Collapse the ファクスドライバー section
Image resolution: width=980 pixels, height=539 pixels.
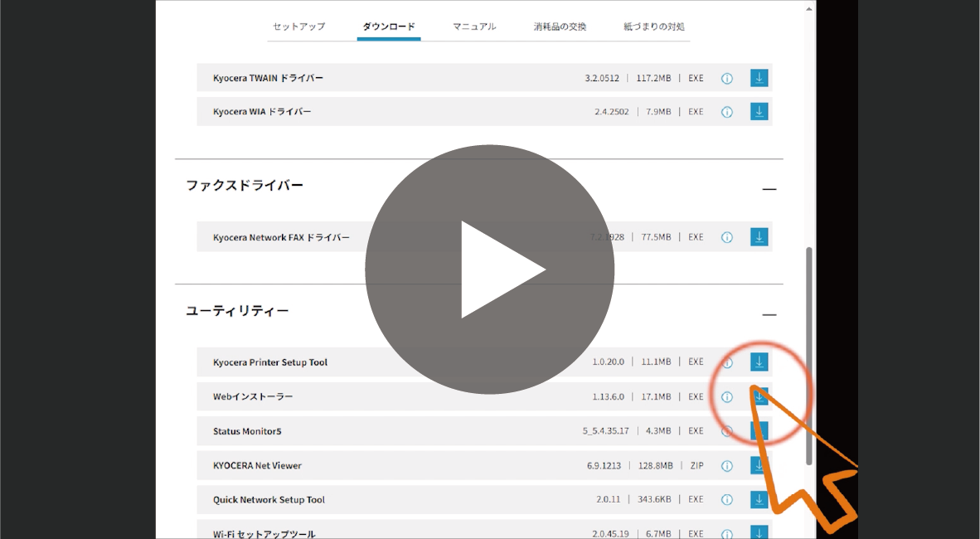coord(769,189)
